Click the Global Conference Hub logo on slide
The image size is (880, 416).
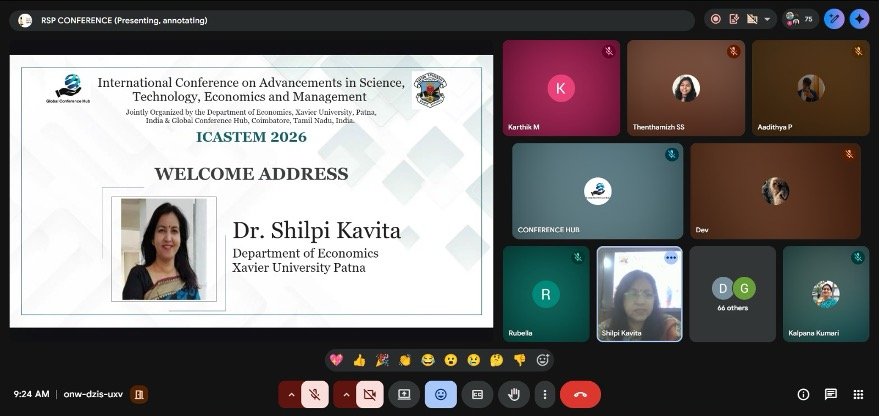click(68, 88)
